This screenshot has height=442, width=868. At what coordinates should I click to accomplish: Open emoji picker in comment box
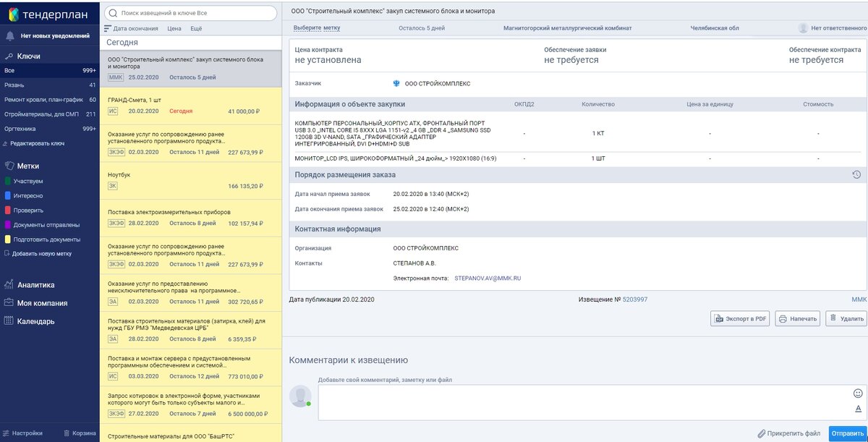pos(858,394)
